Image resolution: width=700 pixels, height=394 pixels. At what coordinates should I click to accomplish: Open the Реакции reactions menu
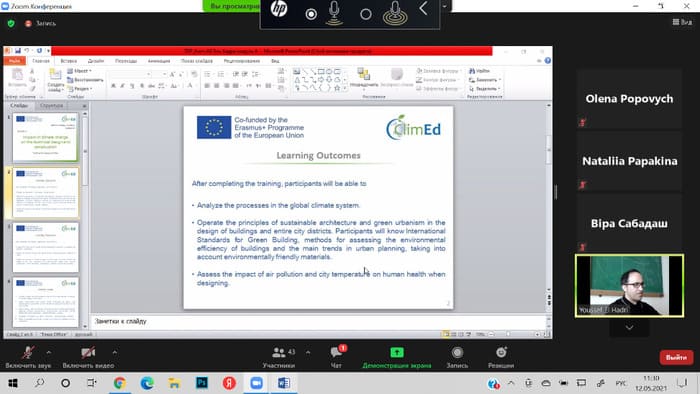tap(501, 357)
